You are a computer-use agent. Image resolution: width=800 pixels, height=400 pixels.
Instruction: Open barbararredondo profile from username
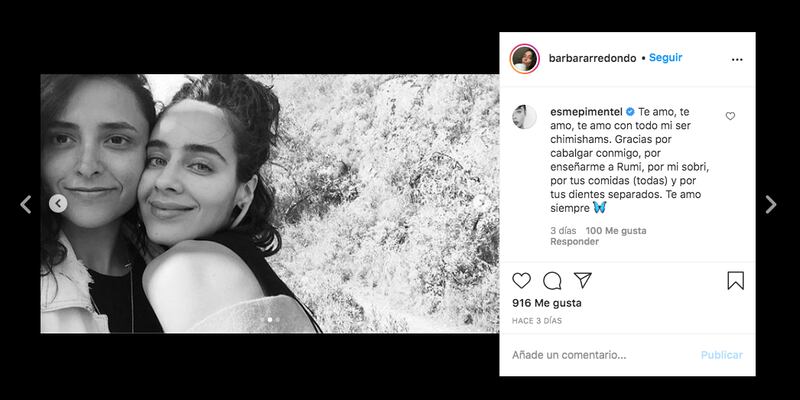592,58
